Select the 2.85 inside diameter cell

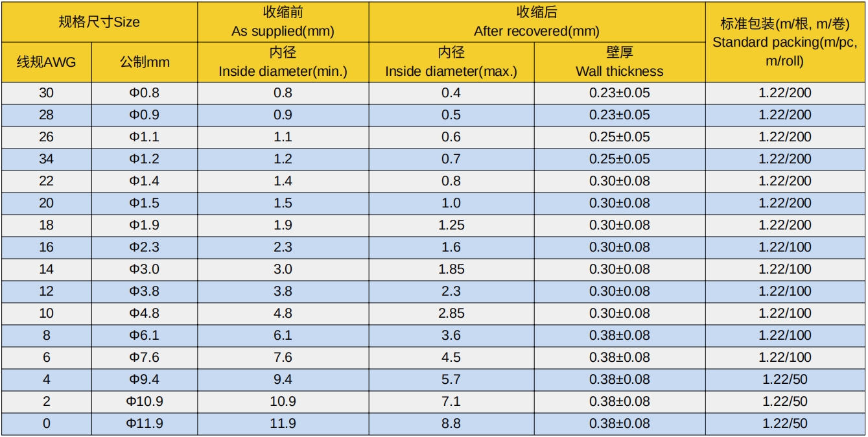[x=451, y=313]
